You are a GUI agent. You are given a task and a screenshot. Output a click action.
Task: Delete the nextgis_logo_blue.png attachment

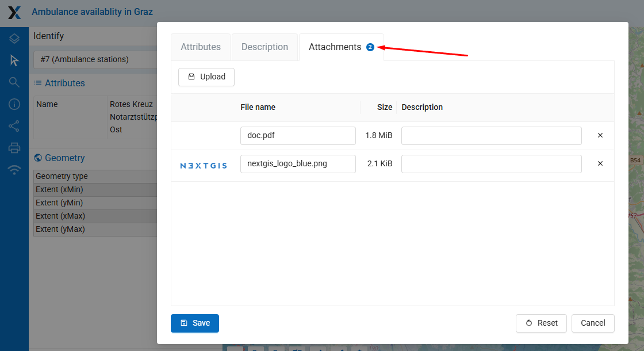pyautogui.click(x=600, y=164)
